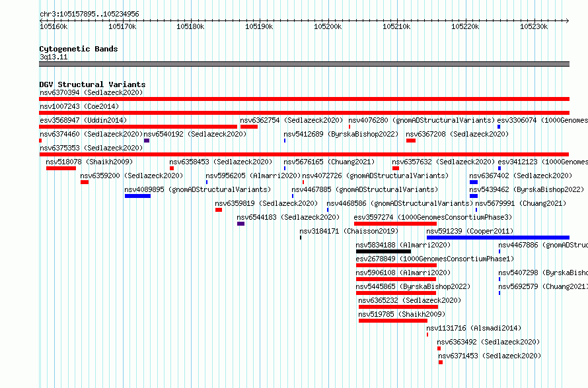
Task: Open the nsv5679991 (Chuang2021) label
Action: click(x=521, y=203)
